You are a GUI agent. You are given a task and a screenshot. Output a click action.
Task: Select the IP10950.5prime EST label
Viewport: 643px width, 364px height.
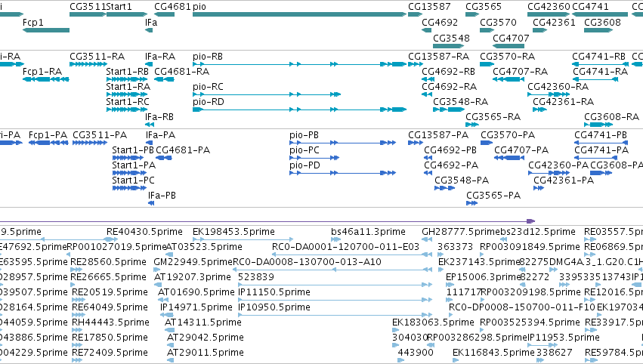click(x=274, y=307)
